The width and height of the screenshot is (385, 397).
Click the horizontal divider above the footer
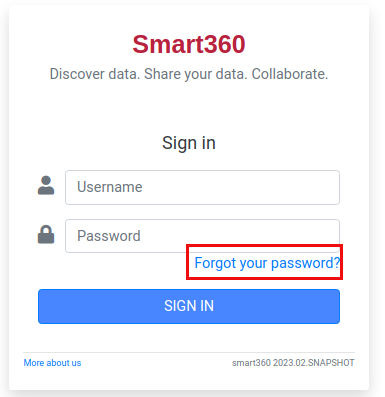(x=189, y=352)
